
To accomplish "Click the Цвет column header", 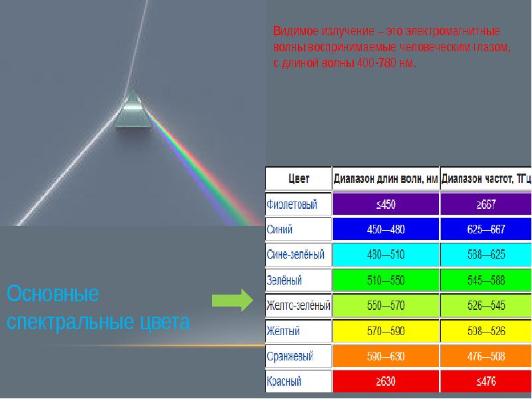I will tap(299, 178).
